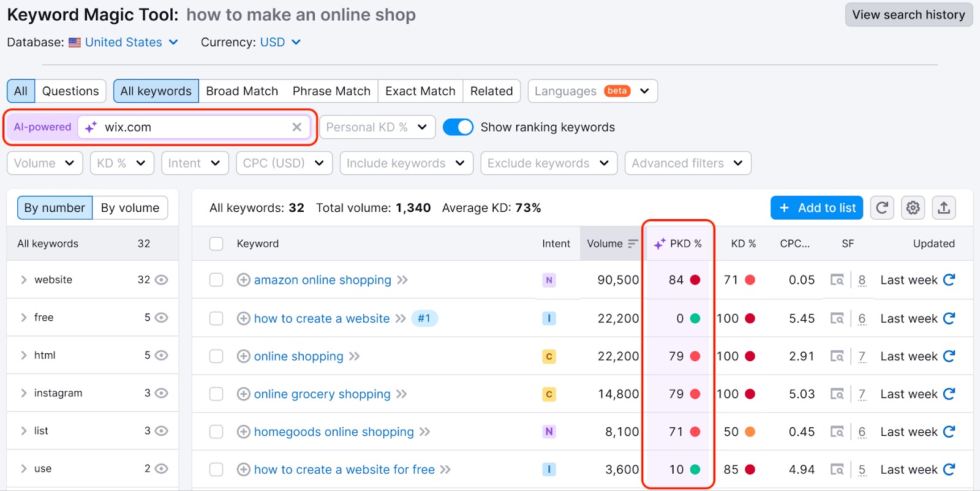The image size is (980, 491).
Task: Click the View search history button
Action: [908, 15]
